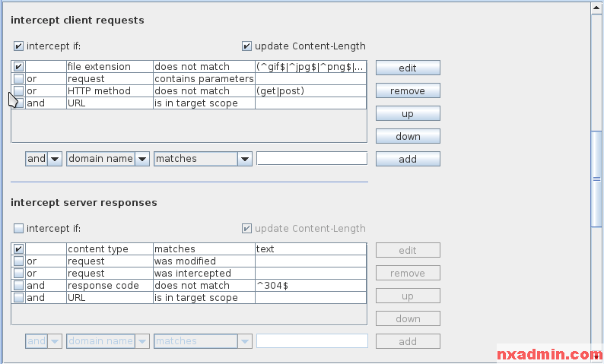Click the client rules 'add' button
The image size is (604, 364).
(408, 160)
